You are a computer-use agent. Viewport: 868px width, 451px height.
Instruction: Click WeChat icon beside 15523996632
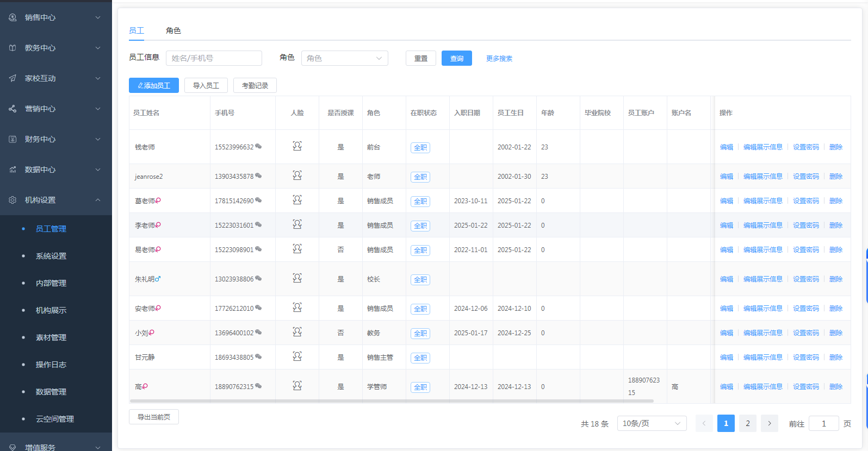pos(258,147)
